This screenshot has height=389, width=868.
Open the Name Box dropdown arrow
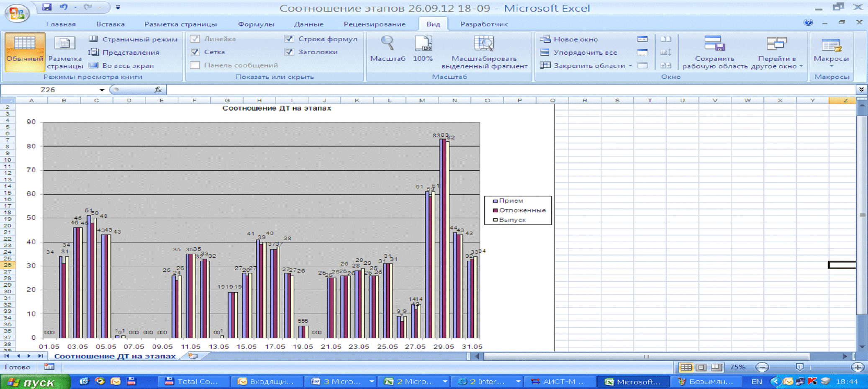point(102,90)
